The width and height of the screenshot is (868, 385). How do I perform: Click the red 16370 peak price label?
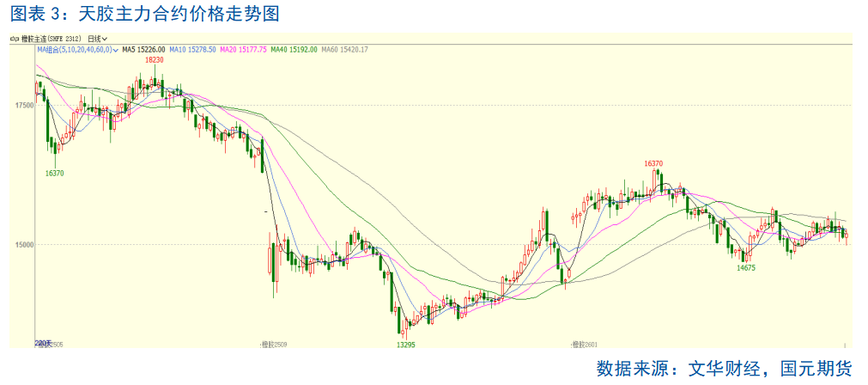pyautogui.click(x=653, y=163)
